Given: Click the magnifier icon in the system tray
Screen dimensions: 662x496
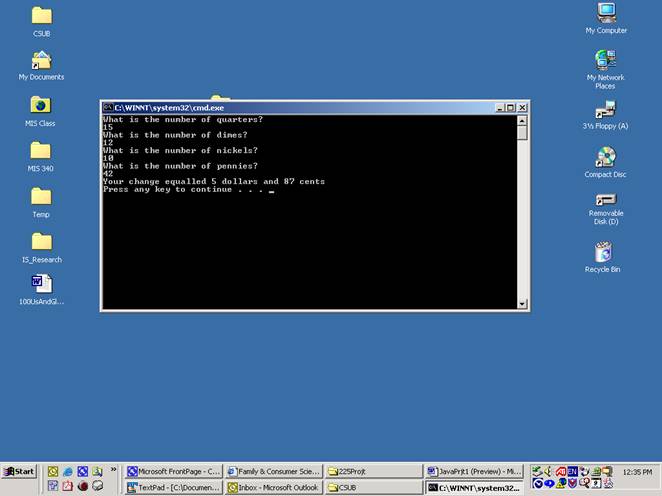Looking at the screenshot, I should coord(584,483).
